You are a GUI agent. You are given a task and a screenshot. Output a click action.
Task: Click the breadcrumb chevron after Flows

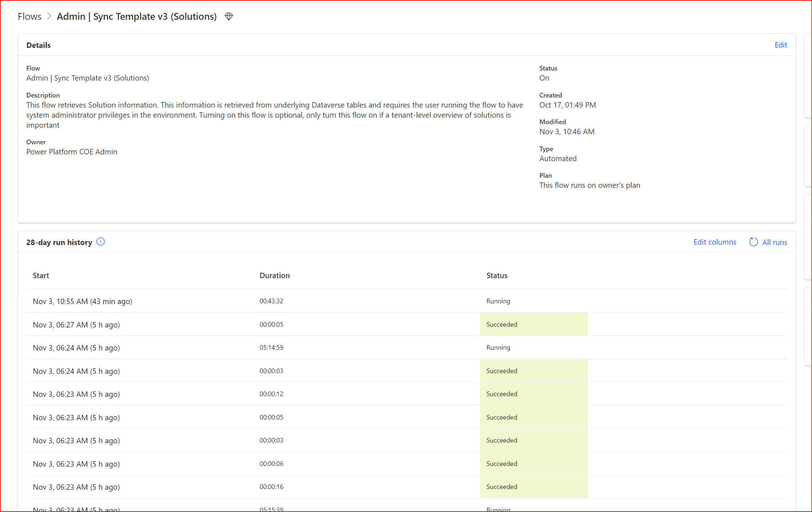[49, 17]
